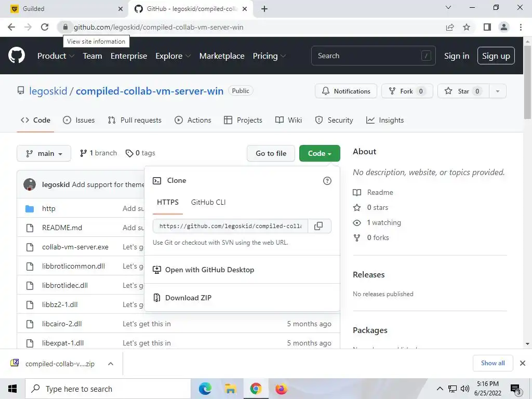Click the clone URL text field
This screenshot has height=399, width=532.
[230, 226]
